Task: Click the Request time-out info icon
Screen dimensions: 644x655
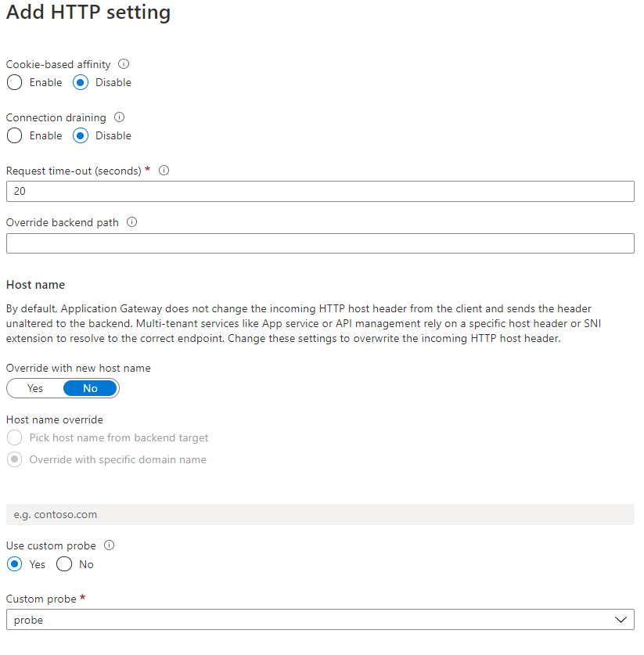Action: pyautogui.click(x=164, y=170)
